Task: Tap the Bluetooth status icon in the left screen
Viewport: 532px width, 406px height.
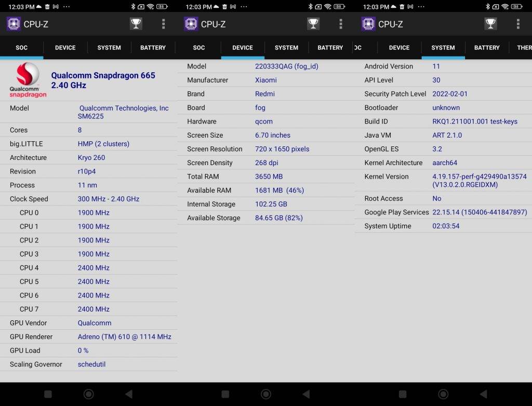Action: click(133, 6)
